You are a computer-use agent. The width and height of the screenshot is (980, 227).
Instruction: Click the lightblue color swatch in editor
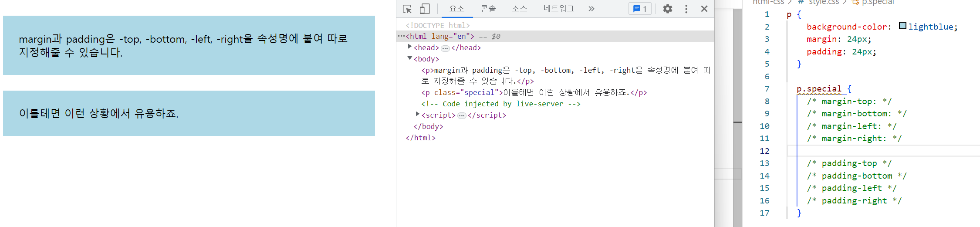(902, 26)
